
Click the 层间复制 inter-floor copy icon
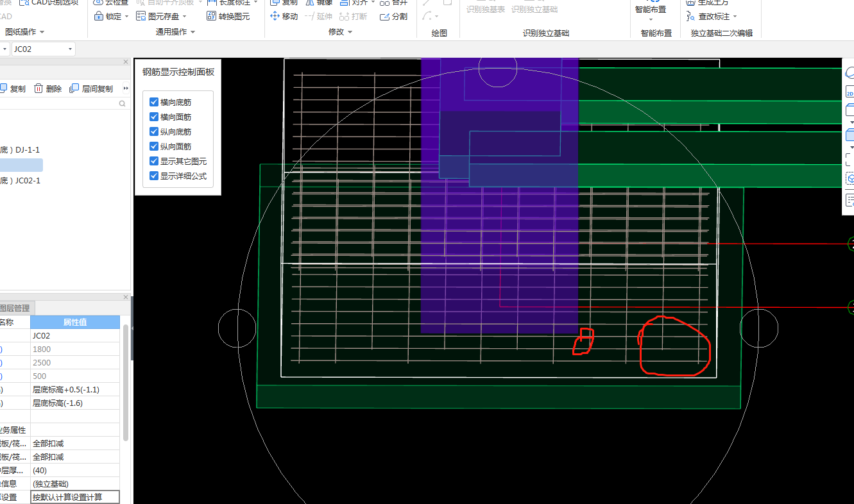tap(74, 88)
